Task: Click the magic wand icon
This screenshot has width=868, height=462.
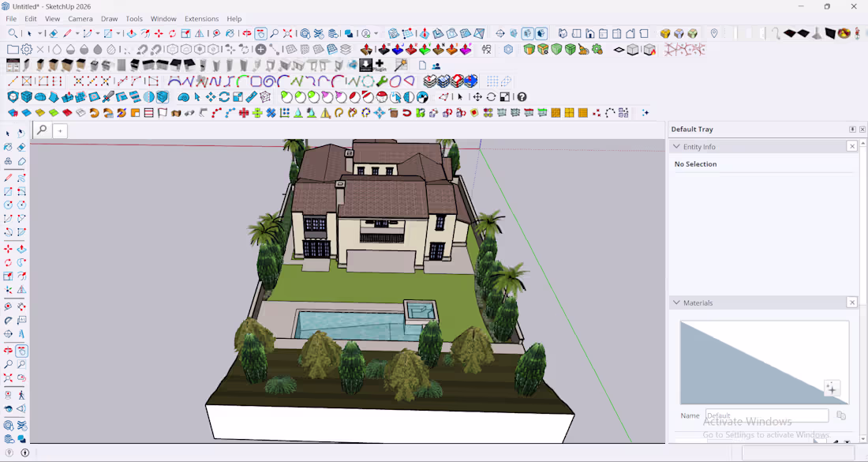Action: tap(402, 66)
